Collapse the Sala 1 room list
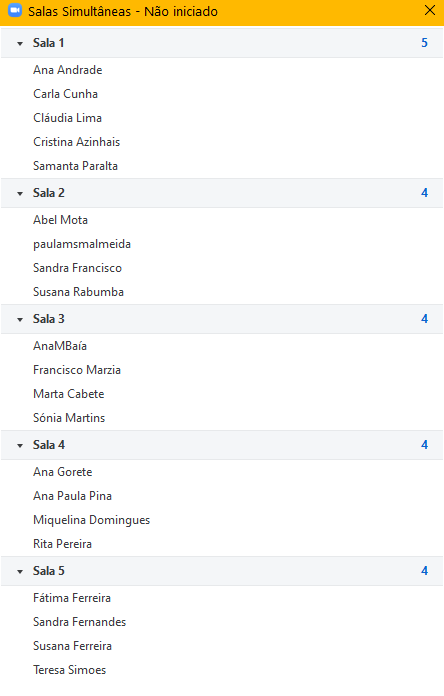444x696 pixels. [20, 44]
